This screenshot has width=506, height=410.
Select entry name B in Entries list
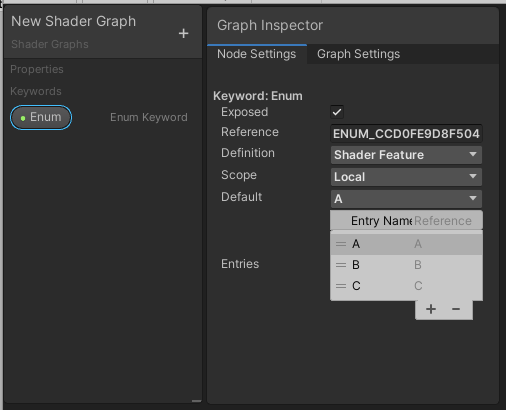point(356,265)
